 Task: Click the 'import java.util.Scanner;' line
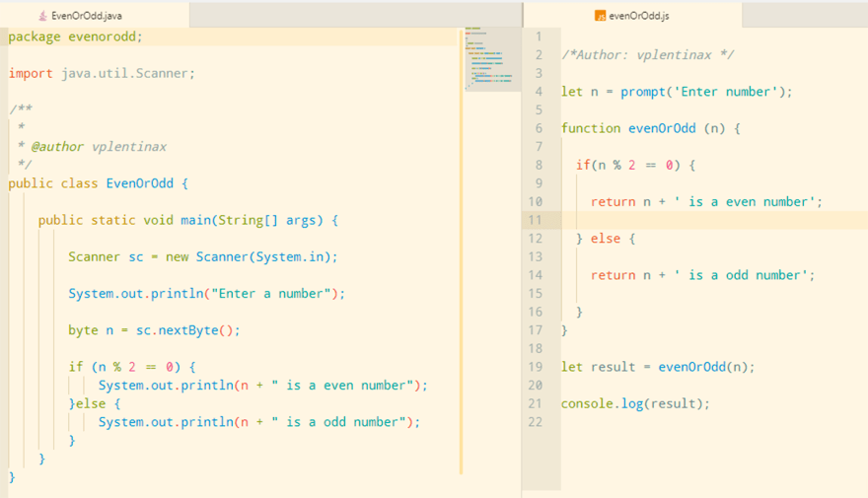tap(102, 73)
